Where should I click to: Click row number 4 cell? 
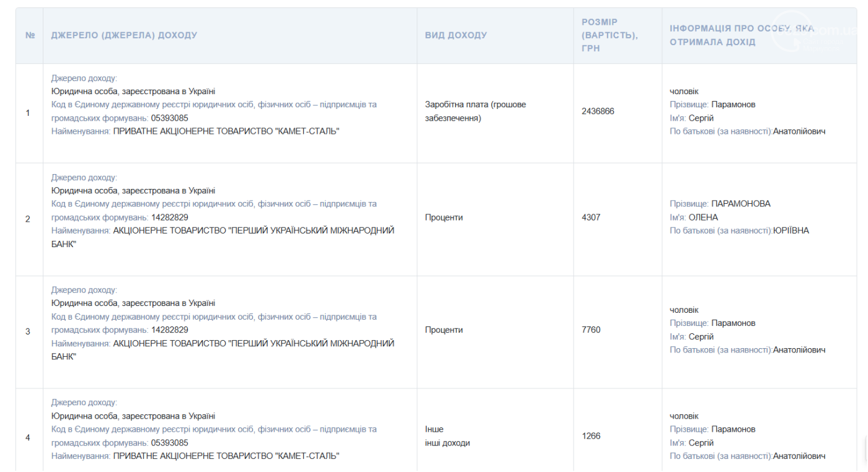[28, 437]
